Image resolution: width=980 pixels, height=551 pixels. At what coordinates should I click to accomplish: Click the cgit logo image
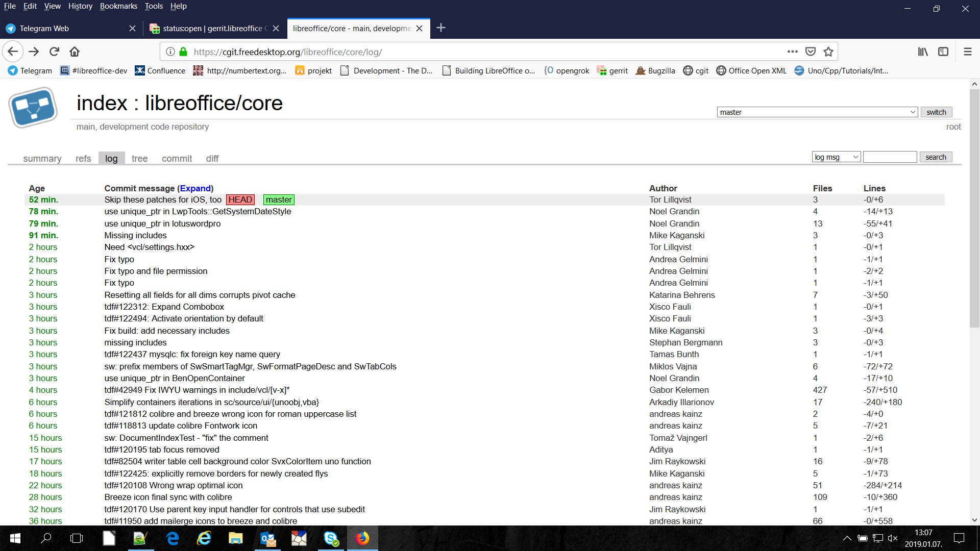point(33,108)
